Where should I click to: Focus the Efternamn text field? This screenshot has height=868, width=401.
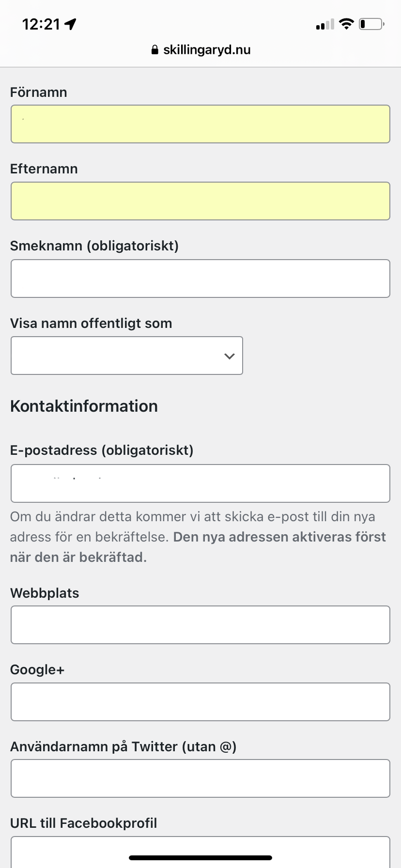click(200, 201)
